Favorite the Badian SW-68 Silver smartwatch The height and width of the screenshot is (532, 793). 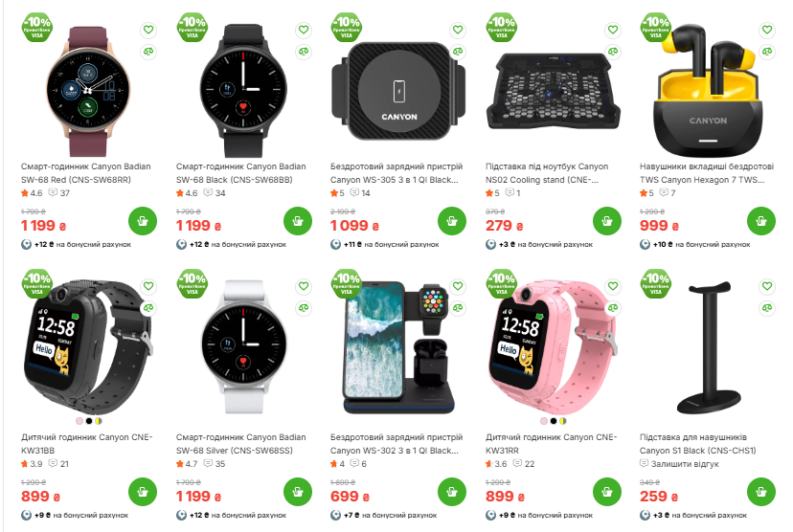[304, 286]
